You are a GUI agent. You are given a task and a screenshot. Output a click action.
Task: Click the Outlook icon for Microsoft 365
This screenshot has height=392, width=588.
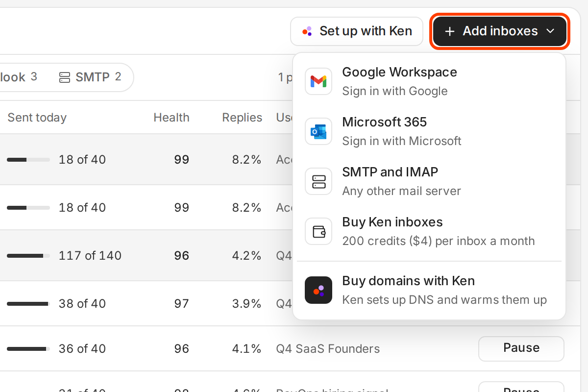[318, 131]
